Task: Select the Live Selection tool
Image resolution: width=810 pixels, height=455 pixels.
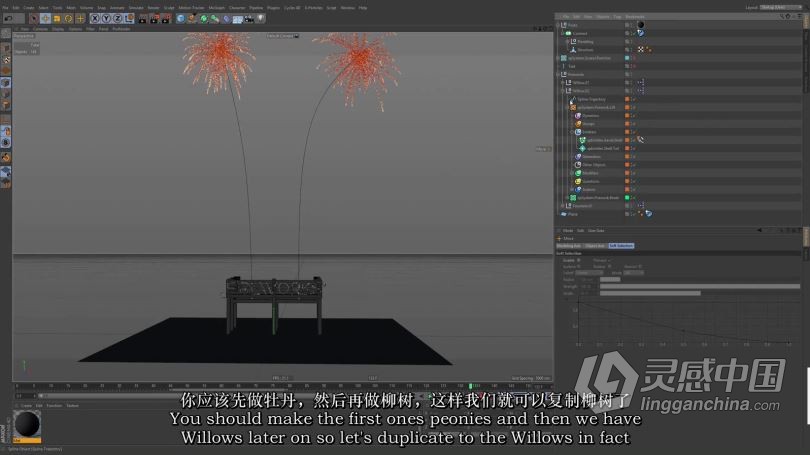Action: point(34,19)
